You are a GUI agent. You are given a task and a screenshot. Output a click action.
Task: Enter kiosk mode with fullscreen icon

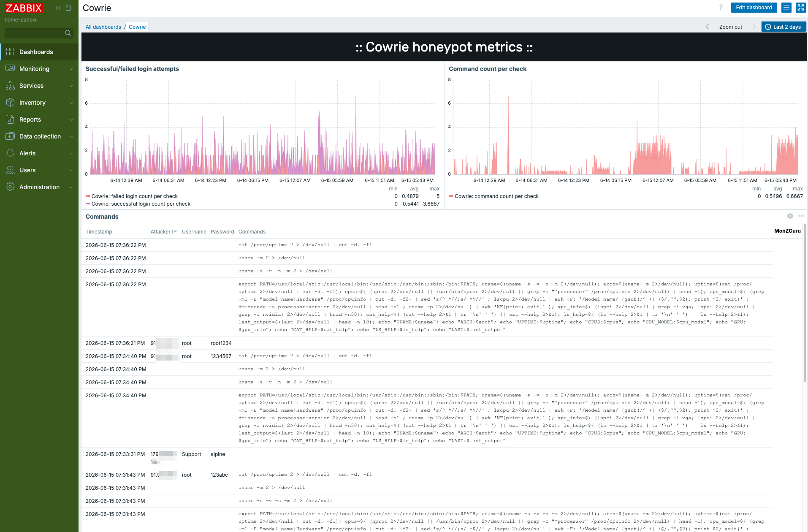(801, 8)
